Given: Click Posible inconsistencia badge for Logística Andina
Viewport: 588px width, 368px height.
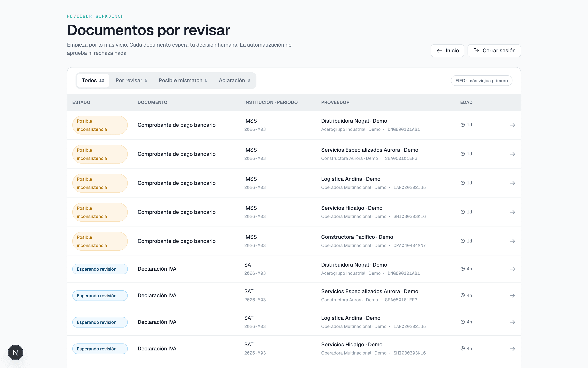Looking at the screenshot, I should [x=100, y=183].
